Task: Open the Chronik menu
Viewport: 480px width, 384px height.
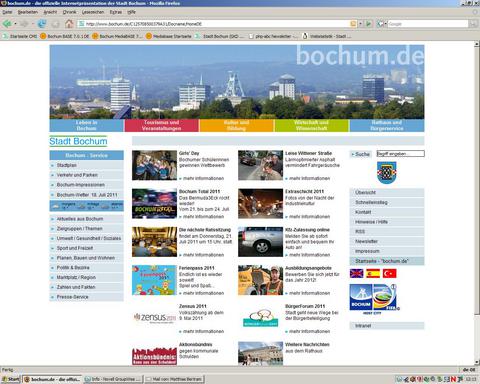Action: [69, 12]
